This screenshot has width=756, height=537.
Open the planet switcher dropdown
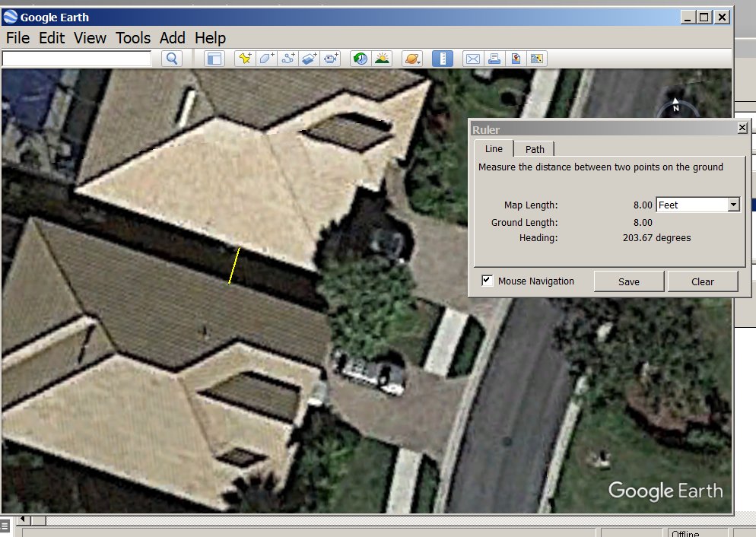pos(413,59)
